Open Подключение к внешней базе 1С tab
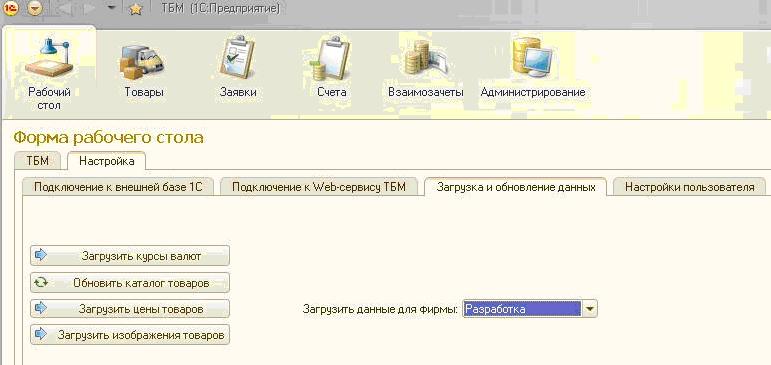The width and height of the screenshot is (771, 365). coord(118,187)
